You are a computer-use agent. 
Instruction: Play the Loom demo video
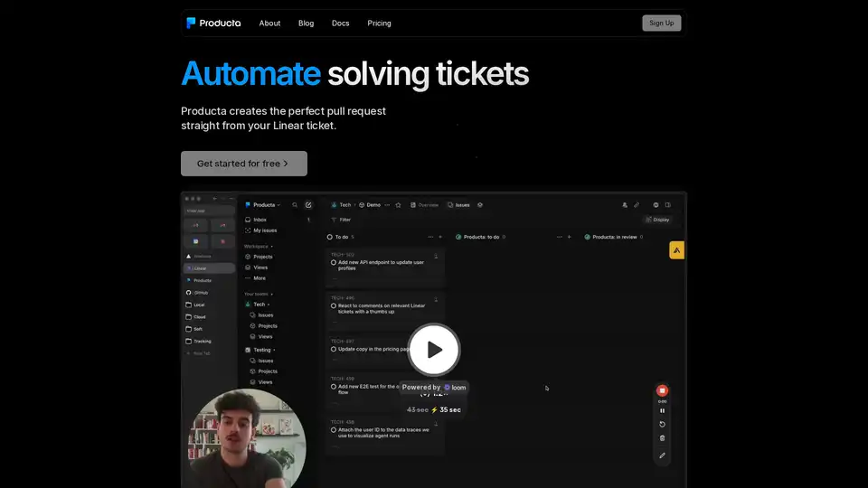pyautogui.click(x=434, y=350)
